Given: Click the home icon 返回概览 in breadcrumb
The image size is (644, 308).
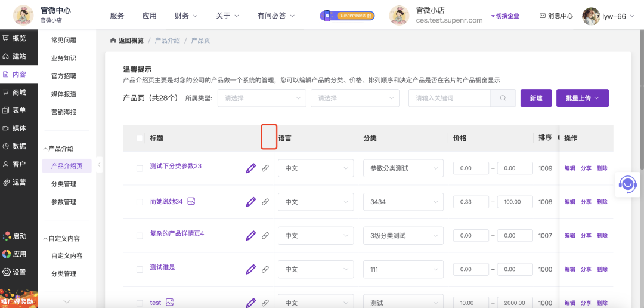Looking at the screenshot, I should click(113, 41).
